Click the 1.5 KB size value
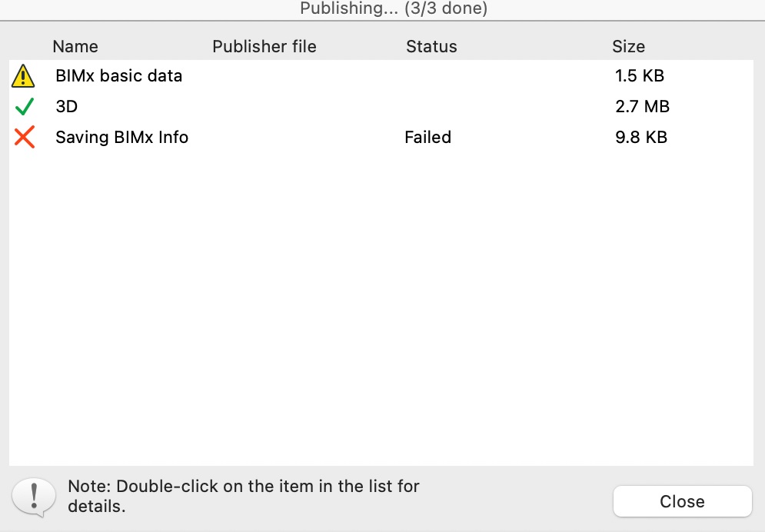The height and width of the screenshot is (532, 765). coord(640,75)
